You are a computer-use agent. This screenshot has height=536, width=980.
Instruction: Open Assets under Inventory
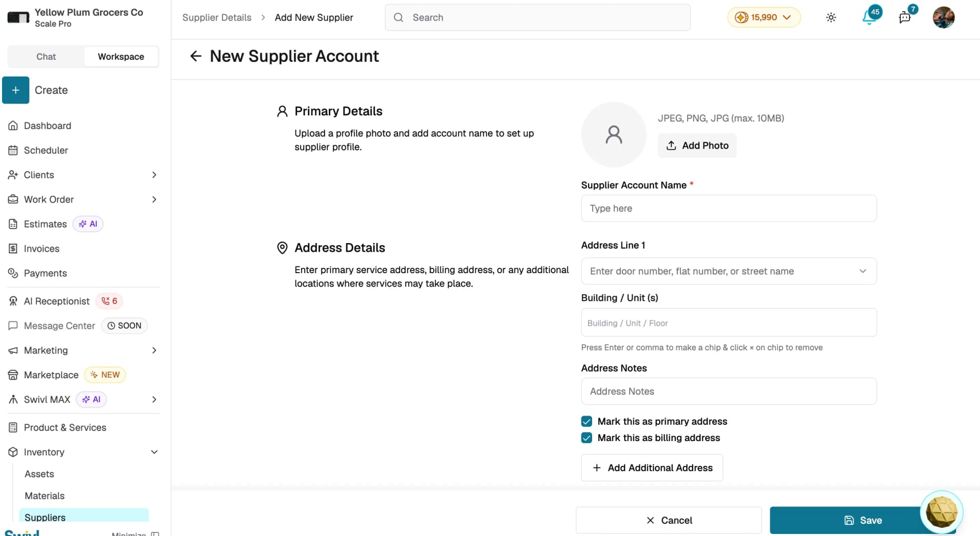[39, 474]
